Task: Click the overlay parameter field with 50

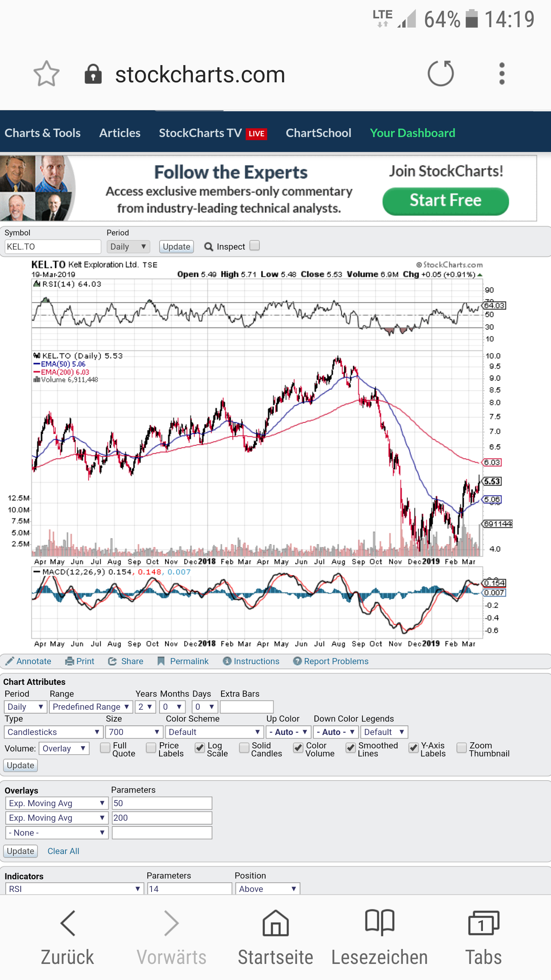Action: coord(162,803)
